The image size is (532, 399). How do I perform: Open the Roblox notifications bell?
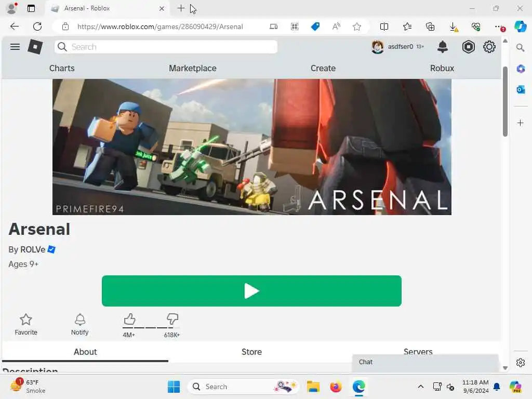pos(443,47)
